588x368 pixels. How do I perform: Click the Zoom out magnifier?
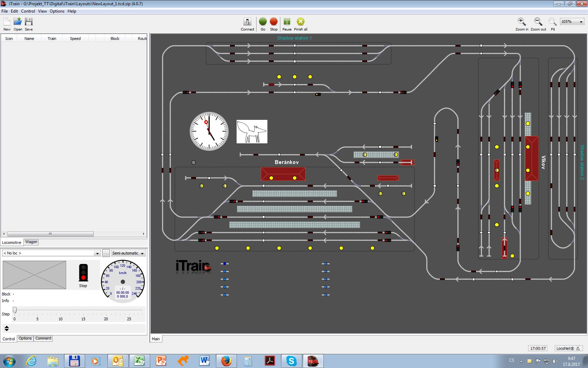coord(538,22)
